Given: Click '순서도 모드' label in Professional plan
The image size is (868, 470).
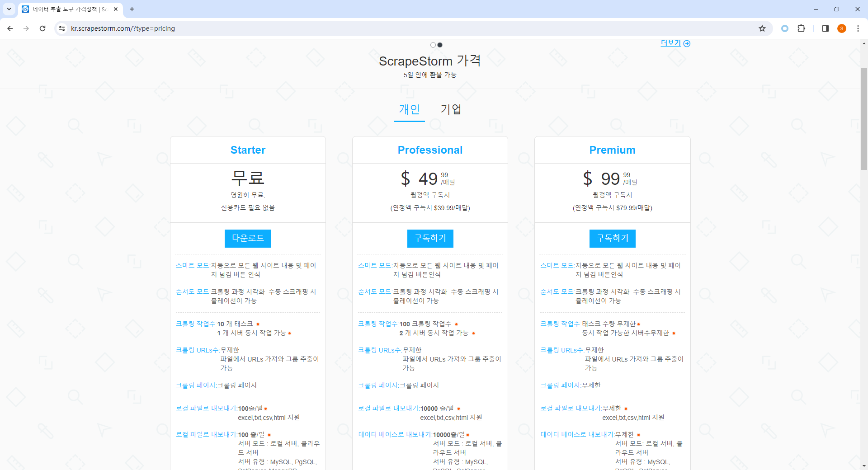Looking at the screenshot, I should click(375, 291).
